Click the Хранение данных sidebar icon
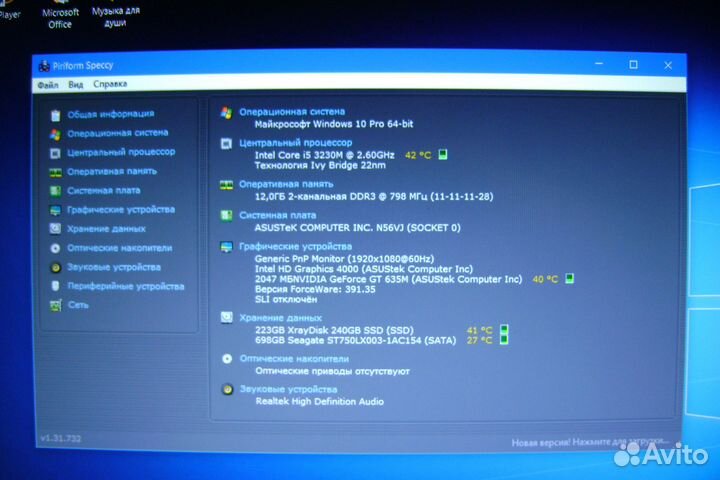 [x=56, y=229]
